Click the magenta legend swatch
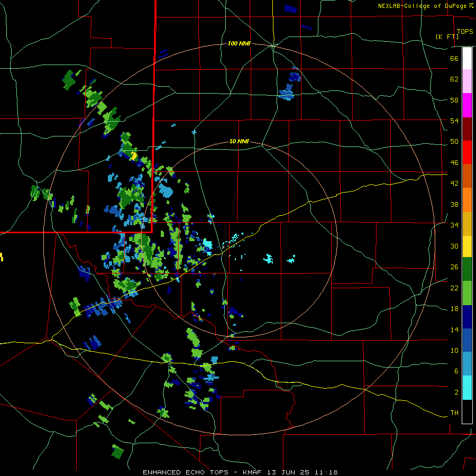The height and width of the screenshot is (476, 476). 467,105
